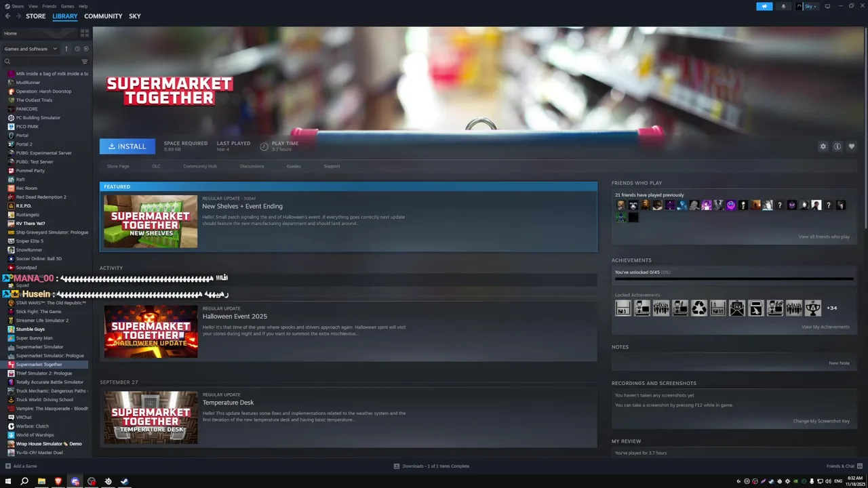Toggle the recent activity clock filter
The image size is (868, 488).
point(77,49)
